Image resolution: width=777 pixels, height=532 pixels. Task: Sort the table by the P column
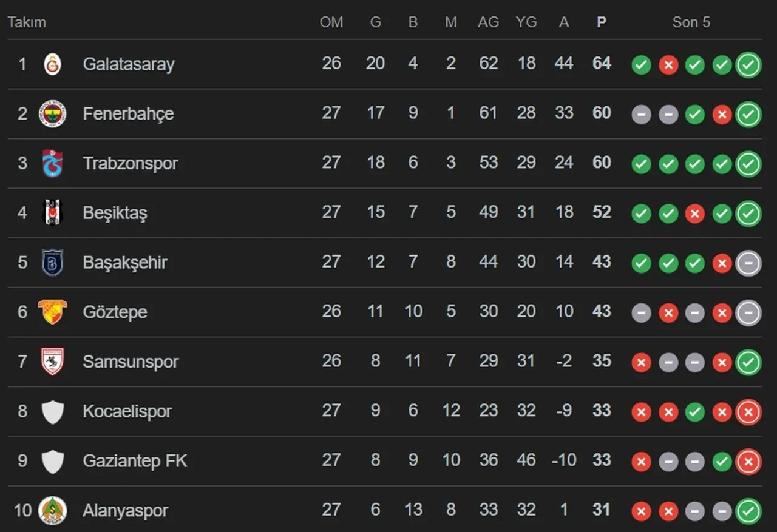click(x=601, y=22)
